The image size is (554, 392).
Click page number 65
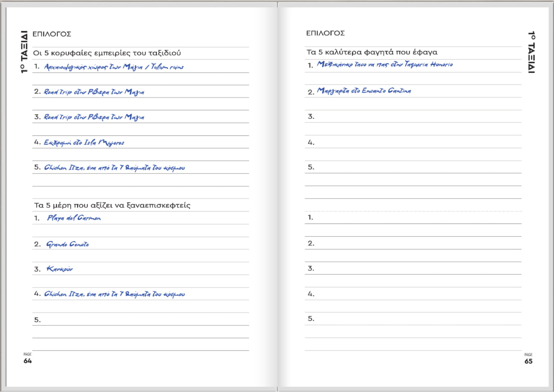(528, 361)
